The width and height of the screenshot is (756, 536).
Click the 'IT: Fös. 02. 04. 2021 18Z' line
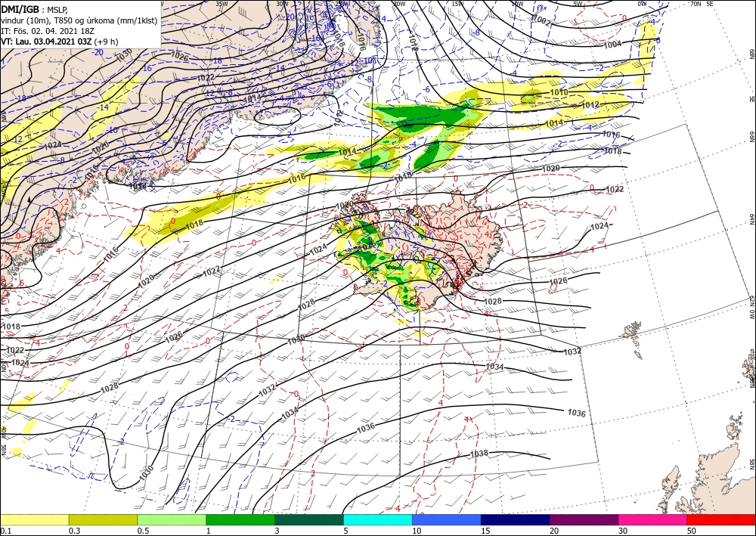pos(47,31)
